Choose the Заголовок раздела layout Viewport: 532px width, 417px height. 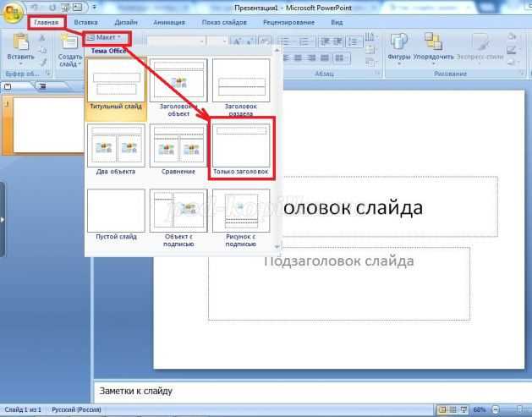pos(241,87)
